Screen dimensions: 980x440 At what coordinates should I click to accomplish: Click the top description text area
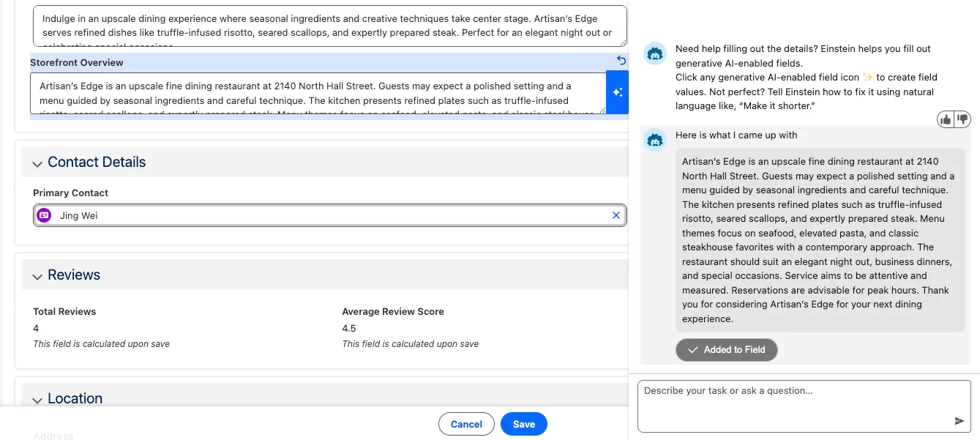click(x=329, y=26)
